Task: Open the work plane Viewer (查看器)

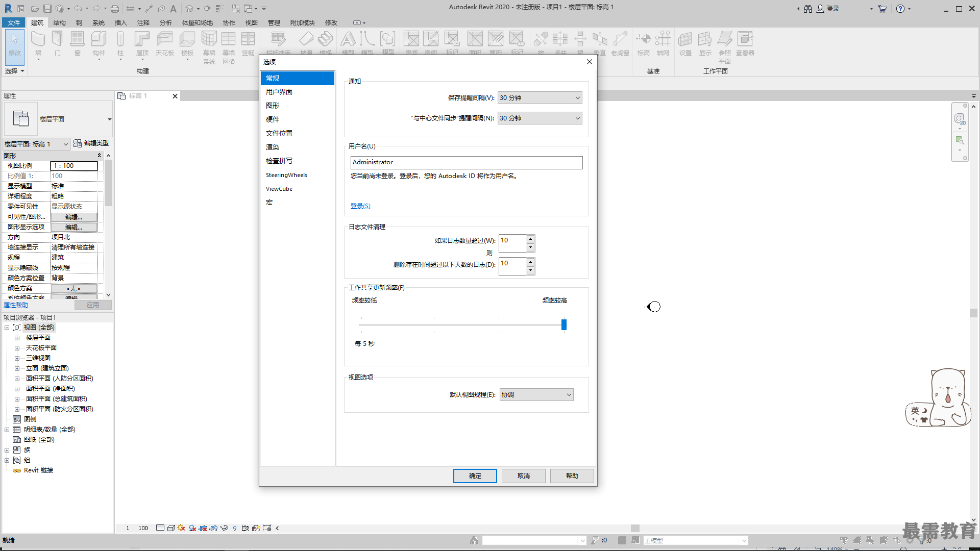Action: (745, 43)
